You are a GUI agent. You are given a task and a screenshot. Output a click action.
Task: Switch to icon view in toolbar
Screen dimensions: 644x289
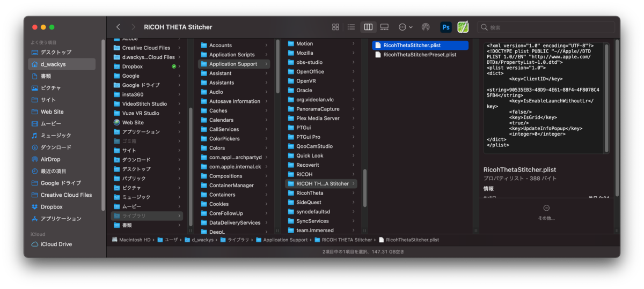point(335,27)
